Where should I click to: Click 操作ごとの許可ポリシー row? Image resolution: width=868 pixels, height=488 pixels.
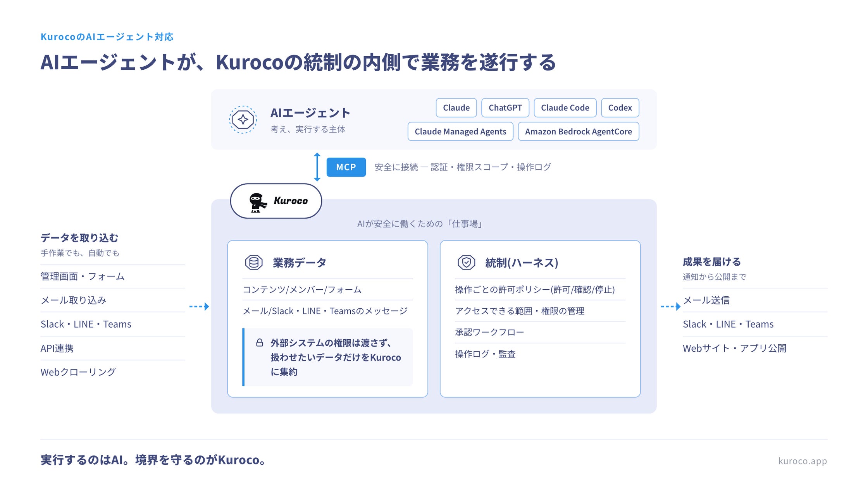(x=540, y=290)
